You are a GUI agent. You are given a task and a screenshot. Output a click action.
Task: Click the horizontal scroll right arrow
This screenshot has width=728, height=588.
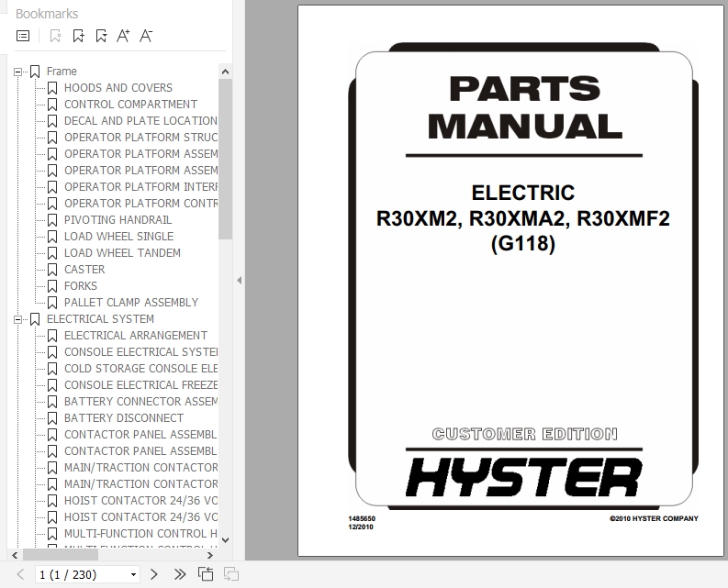[210, 555]
